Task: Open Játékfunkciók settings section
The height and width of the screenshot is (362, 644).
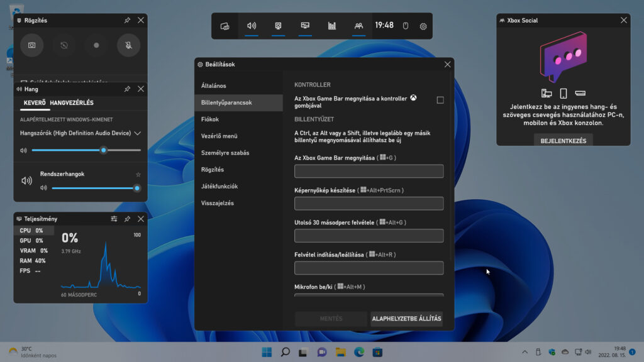Action: [x=238, y=186]
